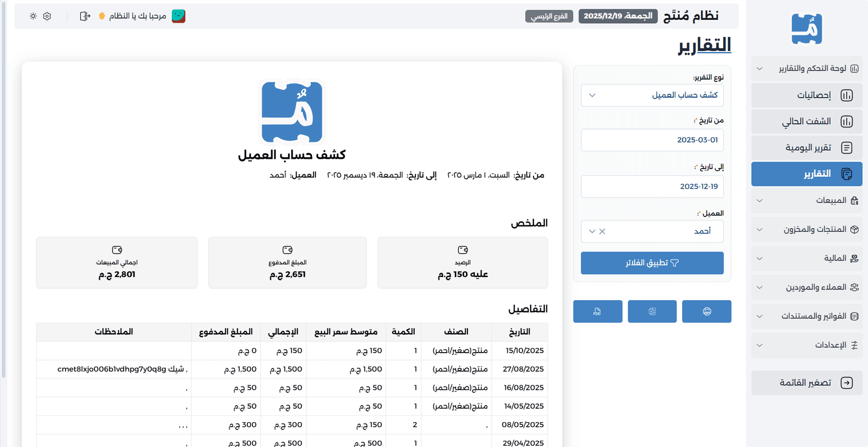Click the print report icon

pyautogui.click(x=706, y=311)
